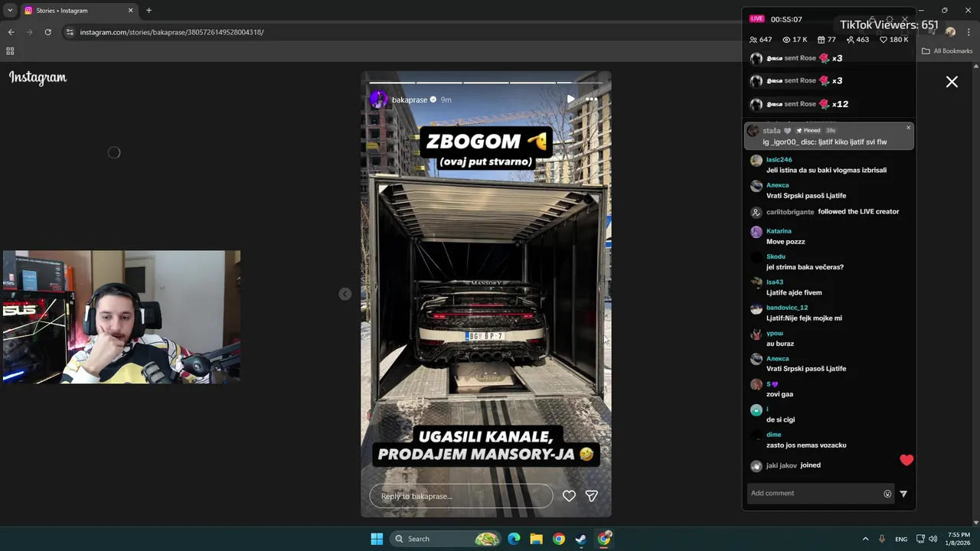Select the instagram.com address bar URL

click(171, 32)
